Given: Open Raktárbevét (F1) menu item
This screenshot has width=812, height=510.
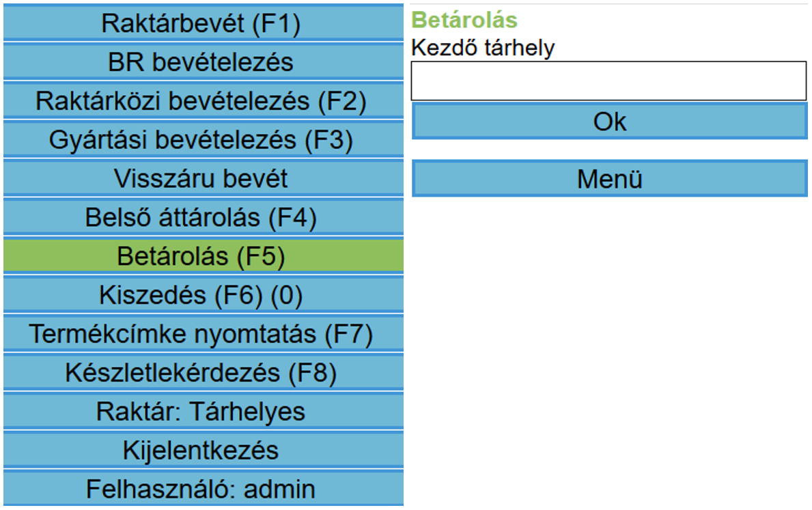Looking at the screenshot, I should [x=203, y=23].
